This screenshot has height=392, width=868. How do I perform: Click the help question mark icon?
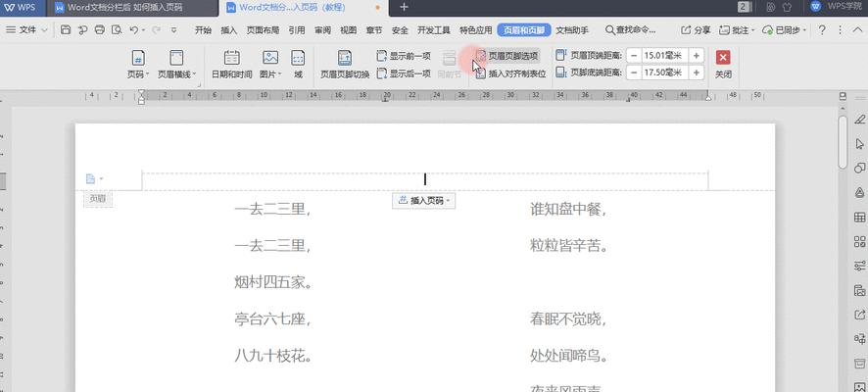(x=822, y=30)
